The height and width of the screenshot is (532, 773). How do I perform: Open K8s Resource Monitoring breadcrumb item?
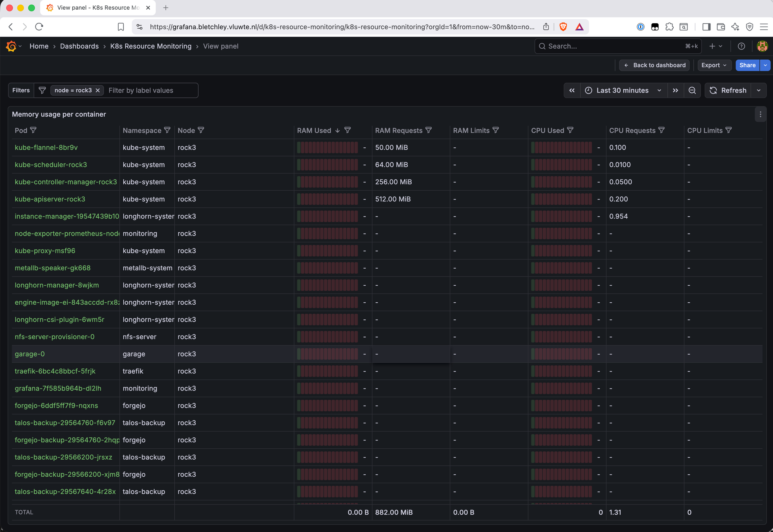point(151,46)
